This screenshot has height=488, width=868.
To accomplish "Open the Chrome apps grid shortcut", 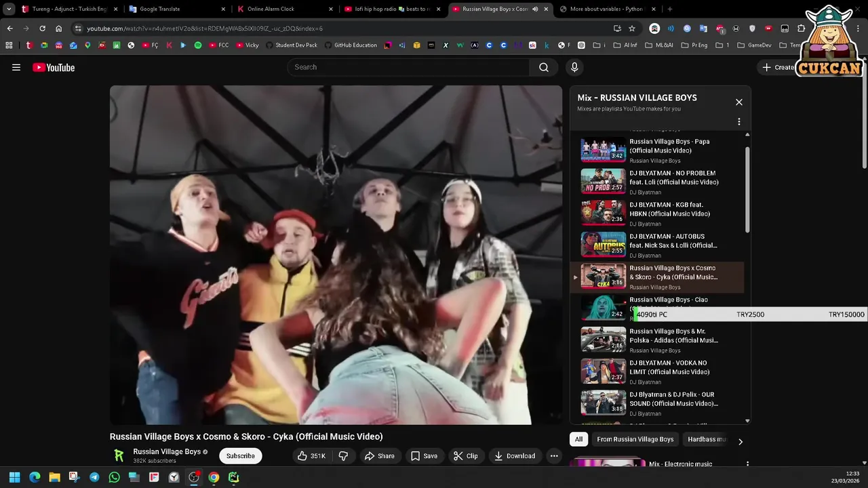I will coord(9,45).
